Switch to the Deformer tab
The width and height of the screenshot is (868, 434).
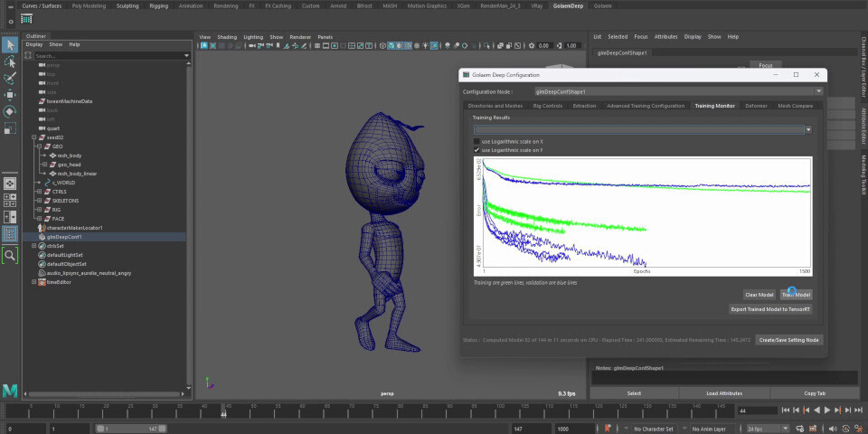(x=756, y=106)
